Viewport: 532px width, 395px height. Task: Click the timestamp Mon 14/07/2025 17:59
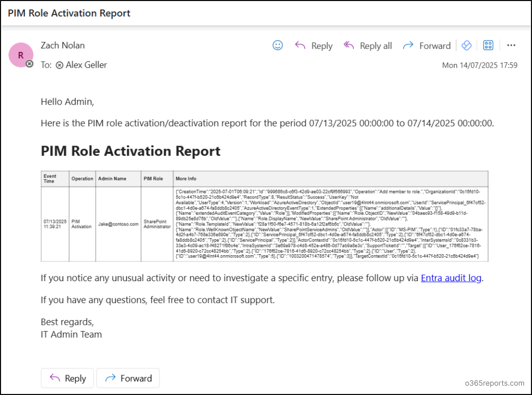(480, 65)
